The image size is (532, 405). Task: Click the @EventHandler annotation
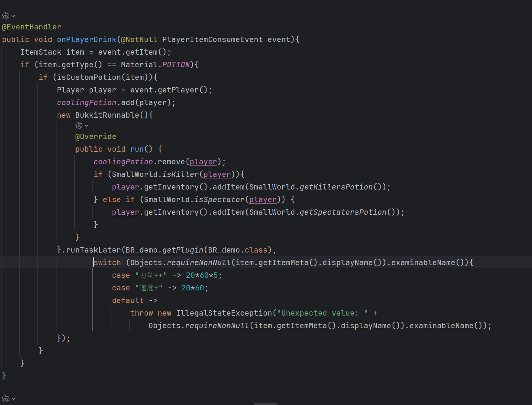click(x=32, y=27)
